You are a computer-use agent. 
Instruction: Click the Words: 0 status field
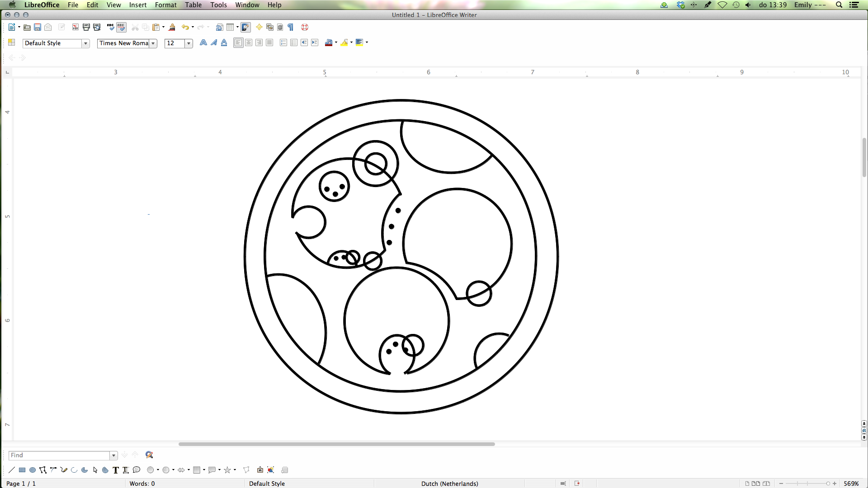click(142, 483)
